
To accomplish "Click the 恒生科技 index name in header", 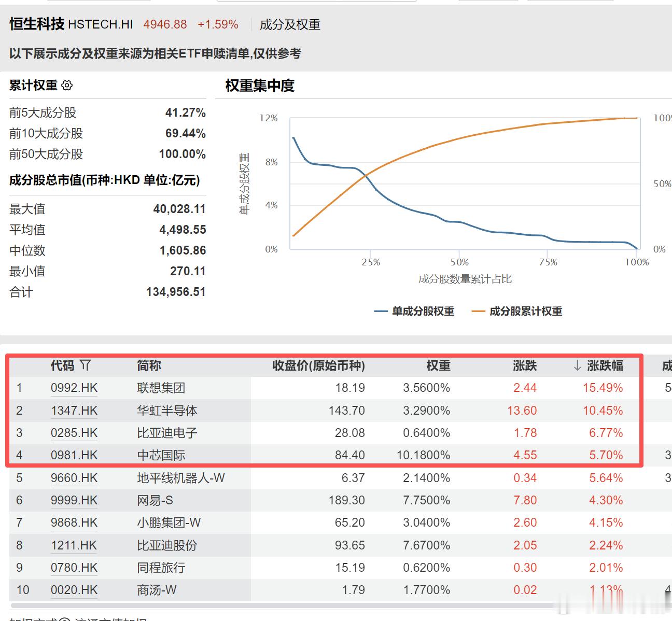I will 37,24.
